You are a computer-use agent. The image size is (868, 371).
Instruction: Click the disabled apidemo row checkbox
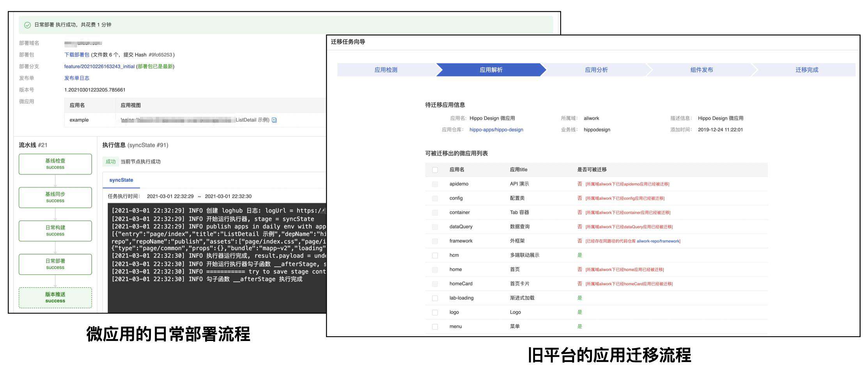435,184
